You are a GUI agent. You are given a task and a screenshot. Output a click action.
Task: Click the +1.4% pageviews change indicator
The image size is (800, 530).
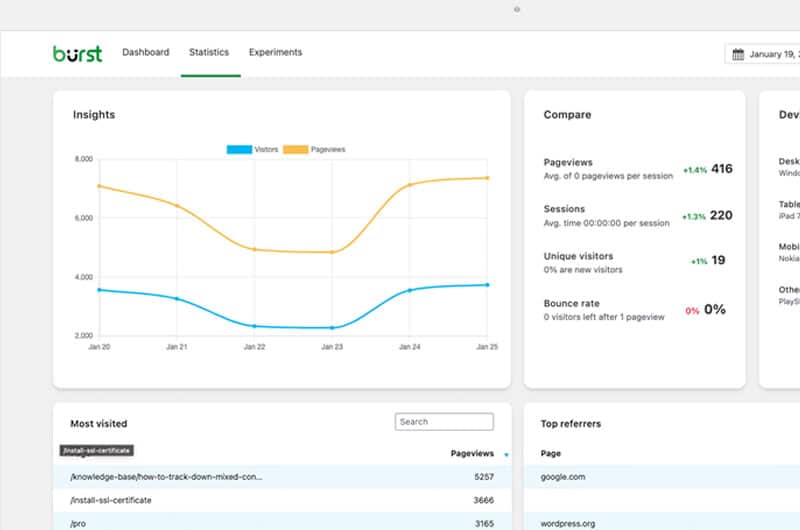point(695,170)
